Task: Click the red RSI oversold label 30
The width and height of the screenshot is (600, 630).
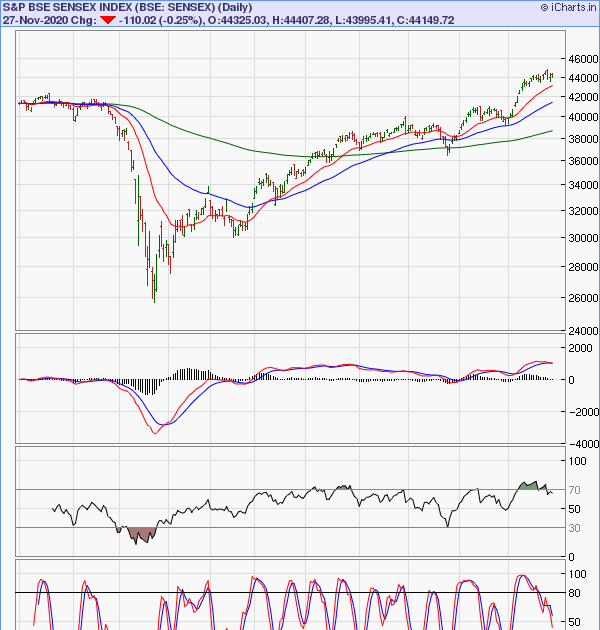Action: [x=574, y=528]
